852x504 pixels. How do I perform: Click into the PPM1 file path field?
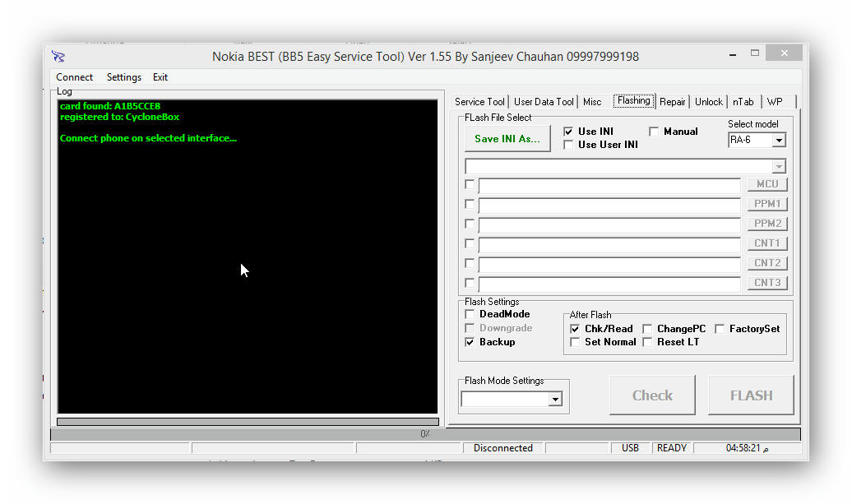click(x=609, y=206)
